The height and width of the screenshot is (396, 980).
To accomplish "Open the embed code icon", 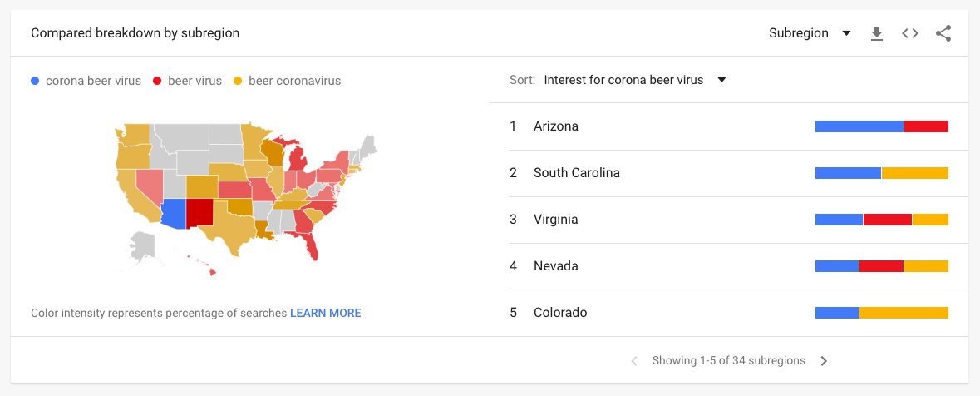I will tap(910, 34).
